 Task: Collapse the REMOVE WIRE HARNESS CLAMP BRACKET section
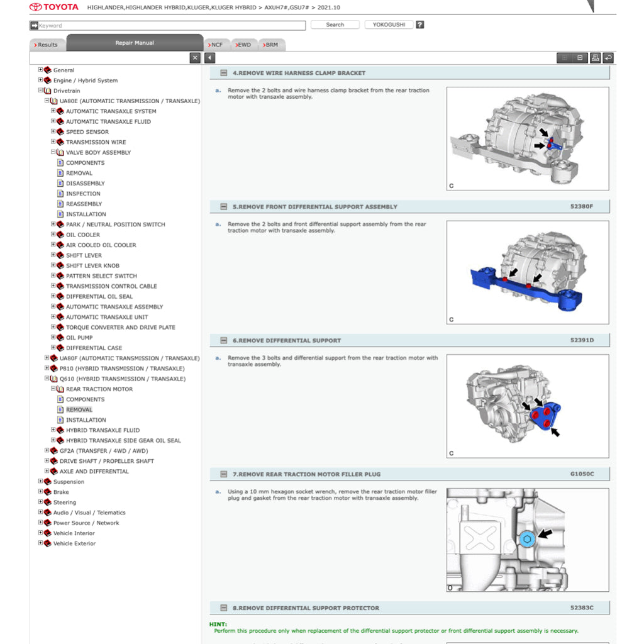[223, 73]
